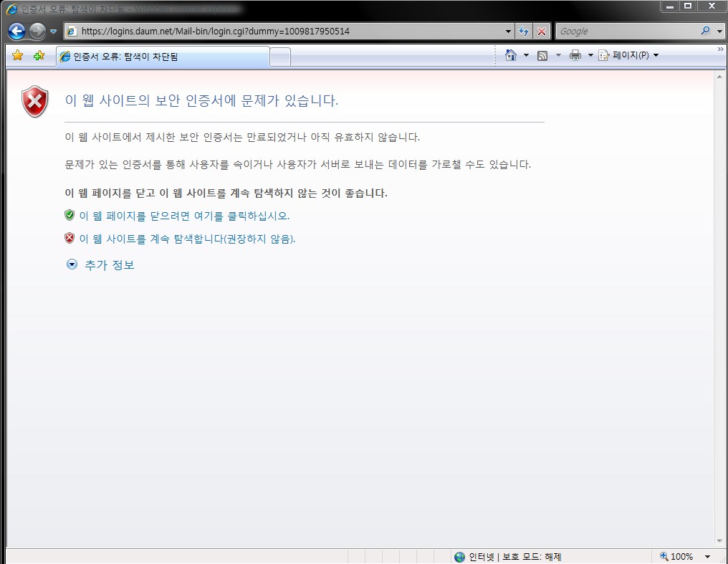Open a new blank tab
728x564 pixels.
coord(280,57)
